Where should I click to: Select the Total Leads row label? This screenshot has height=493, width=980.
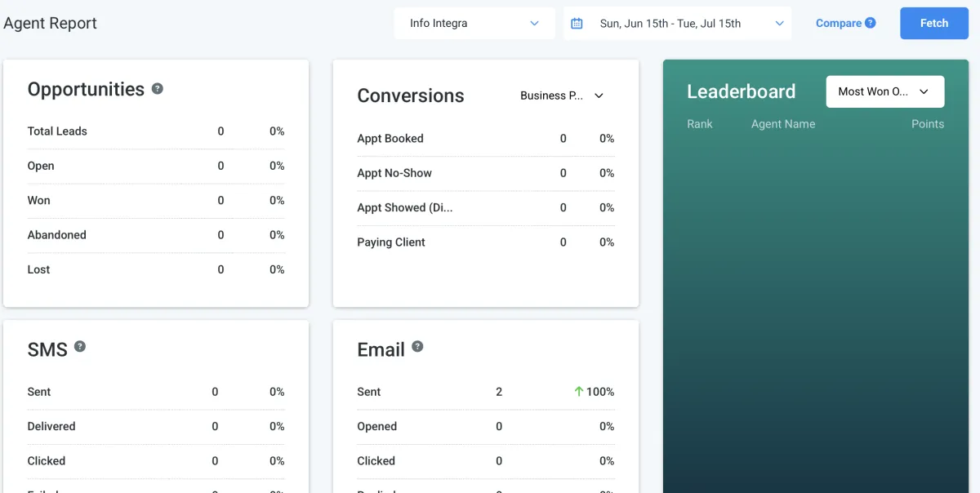tap(57, 131)
